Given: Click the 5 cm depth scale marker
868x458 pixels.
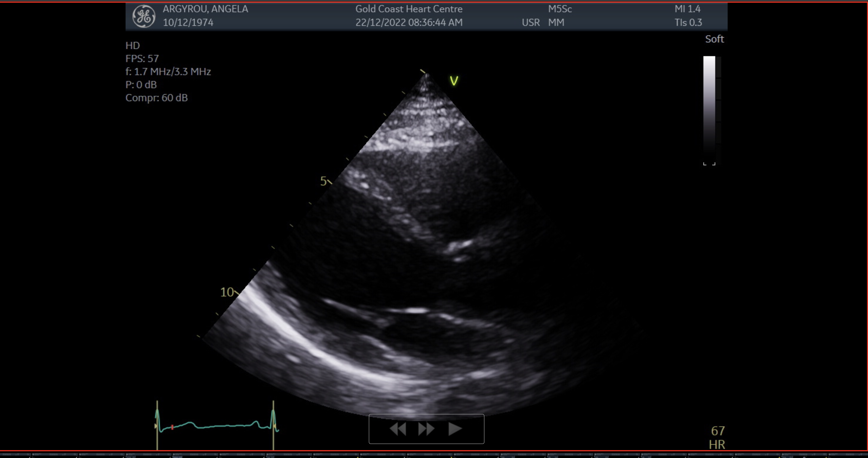Looking at the screenshot, I should tap(324, 181).
